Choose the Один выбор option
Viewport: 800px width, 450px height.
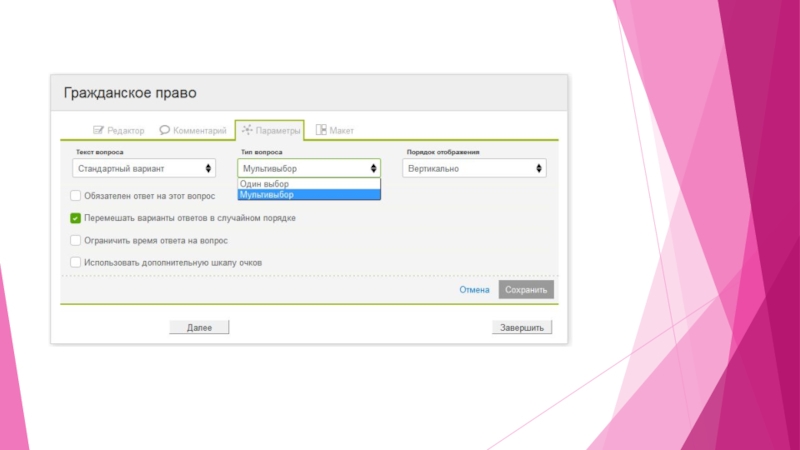point(309,184)
